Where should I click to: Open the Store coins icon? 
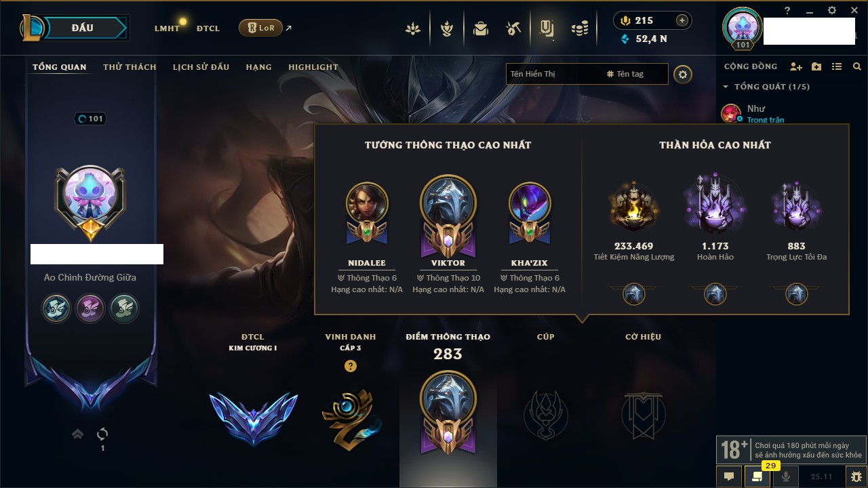[579, 28]
